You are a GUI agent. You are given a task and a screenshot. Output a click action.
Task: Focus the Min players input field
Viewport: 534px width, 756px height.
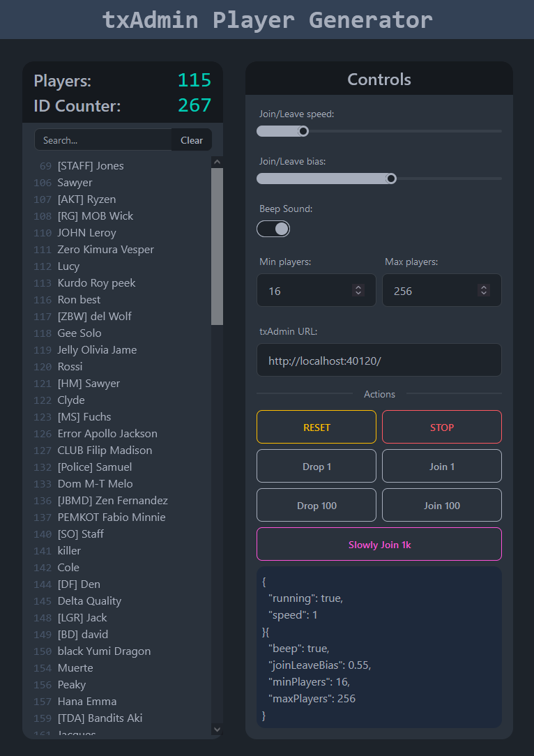(316, 290)
